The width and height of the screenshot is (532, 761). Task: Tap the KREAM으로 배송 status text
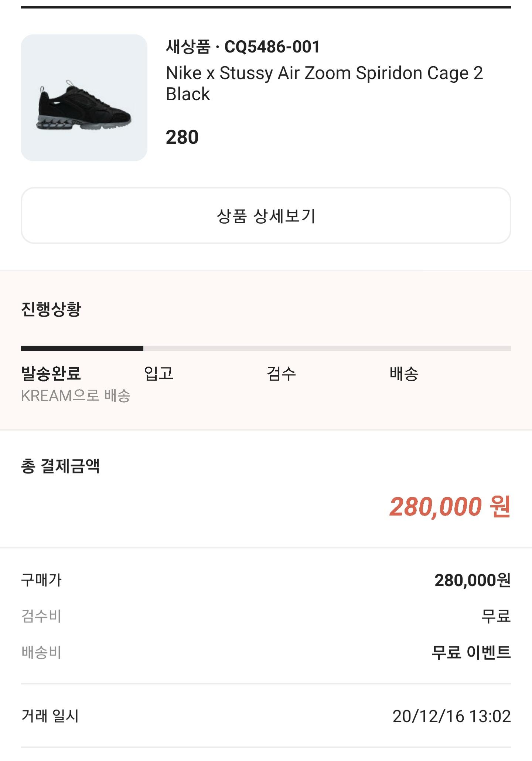76,396
